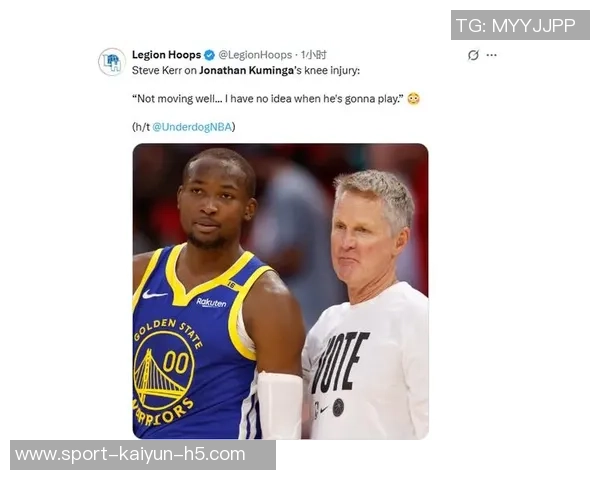The height and width of the screenshot is (480, 600).
Task: Click the bridge logo on the jersey
Action: point(158,377)
